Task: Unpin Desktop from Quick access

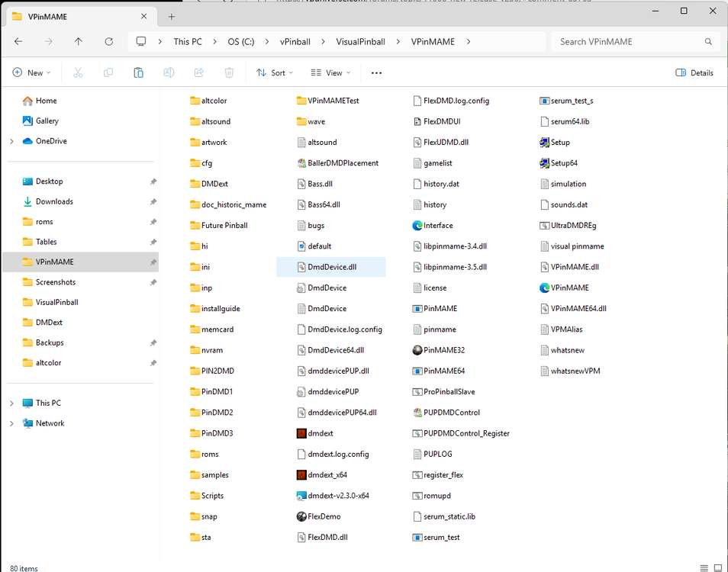Action: (153, 182)
